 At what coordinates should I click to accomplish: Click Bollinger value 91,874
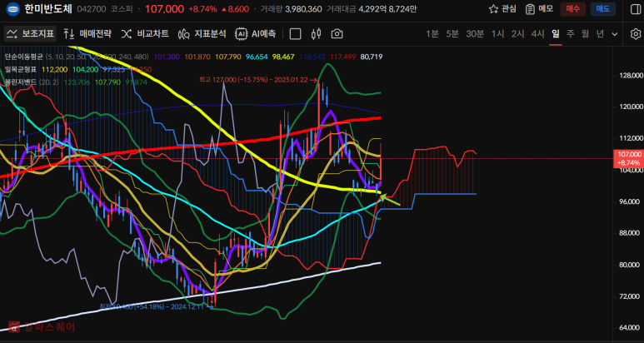coord(137,82)
